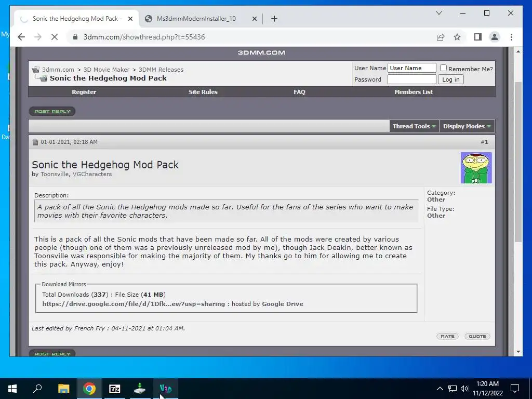Click the 3DMM.COM header title
This screenshot has height=399, width=532.
261,52
